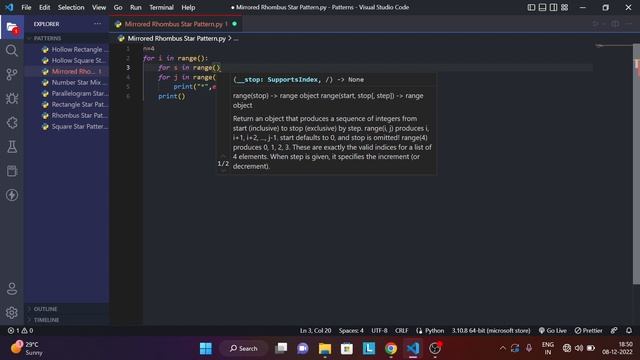Click the line 1 code n=4
This screenshot has width=640, height=360.
click(149, 49)
